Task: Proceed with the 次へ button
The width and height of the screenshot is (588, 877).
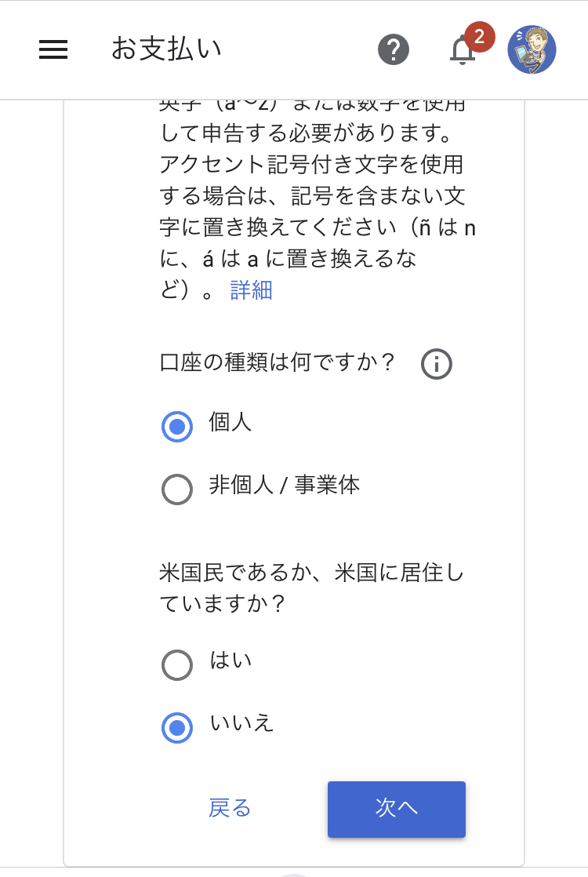Action: point(396,810)
